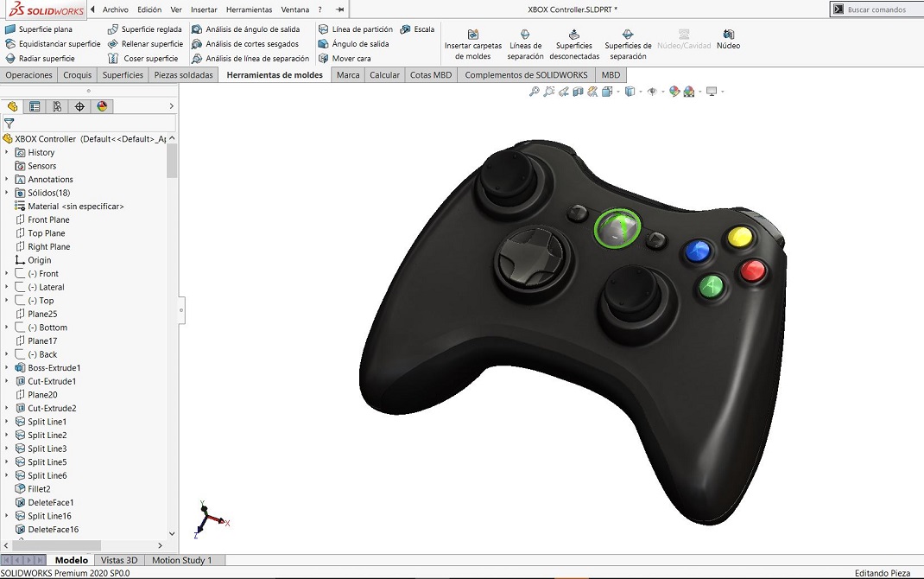The image size is (924, 579).
Task: Switch to the Operaciones tab
Action: 28,75
